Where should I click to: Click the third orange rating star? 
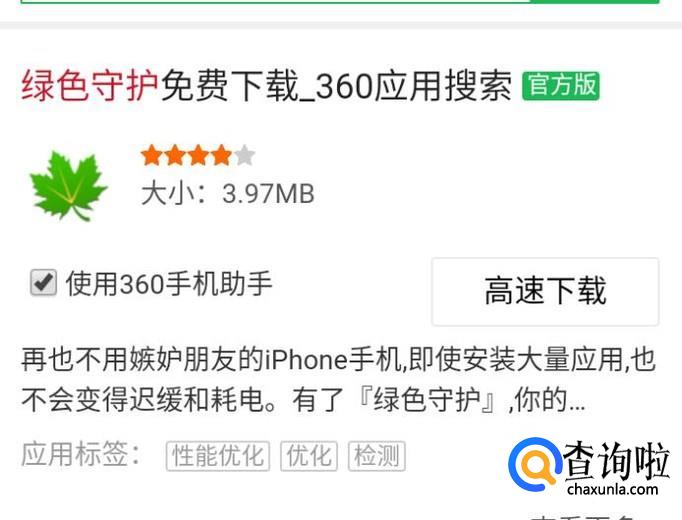pos(198,155)
